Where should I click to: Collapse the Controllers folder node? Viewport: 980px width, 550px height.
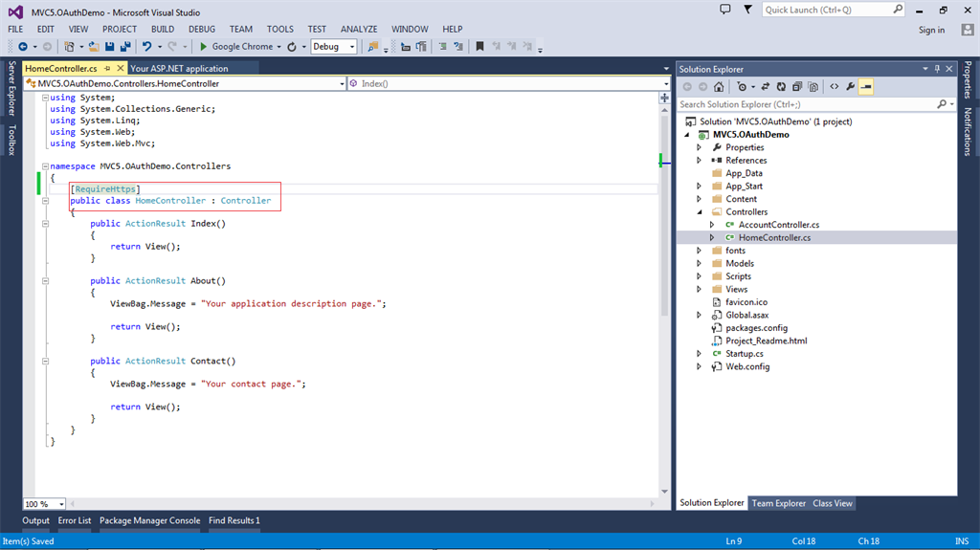700,212
